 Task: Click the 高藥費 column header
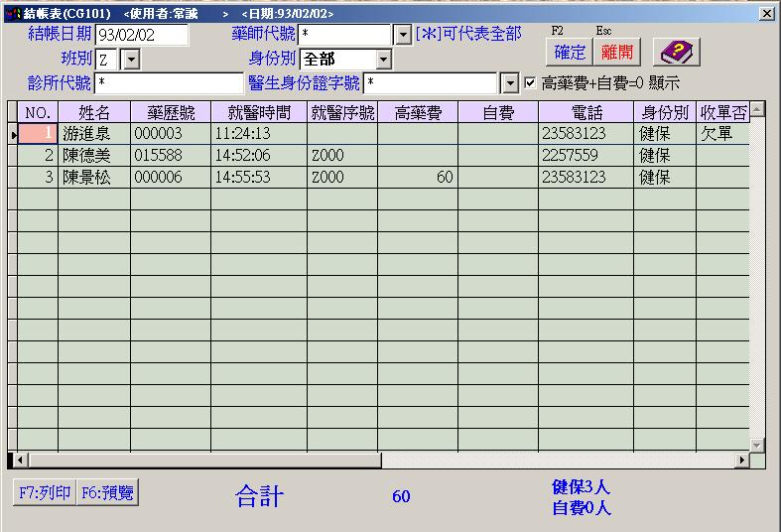click(x=417, y=112)
